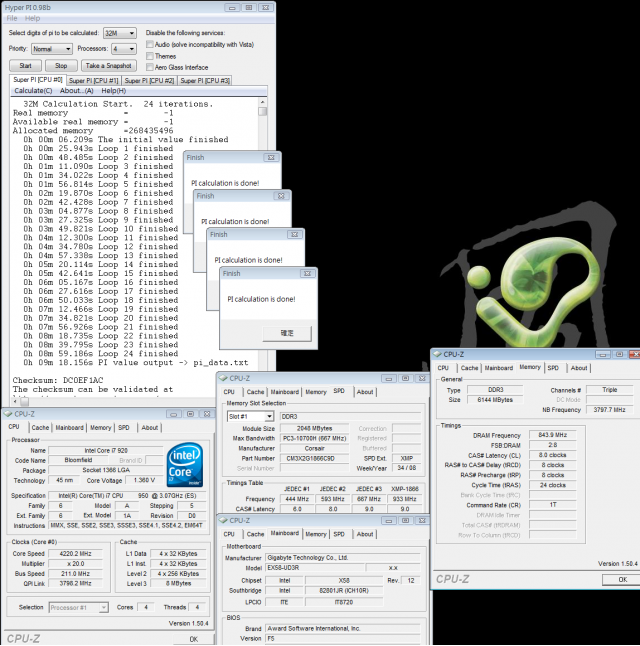Click the CPU-Z icon in the SPD window title bar
Image resolution: width=640 pixels, height=646 pixels.
pos(223,378)
